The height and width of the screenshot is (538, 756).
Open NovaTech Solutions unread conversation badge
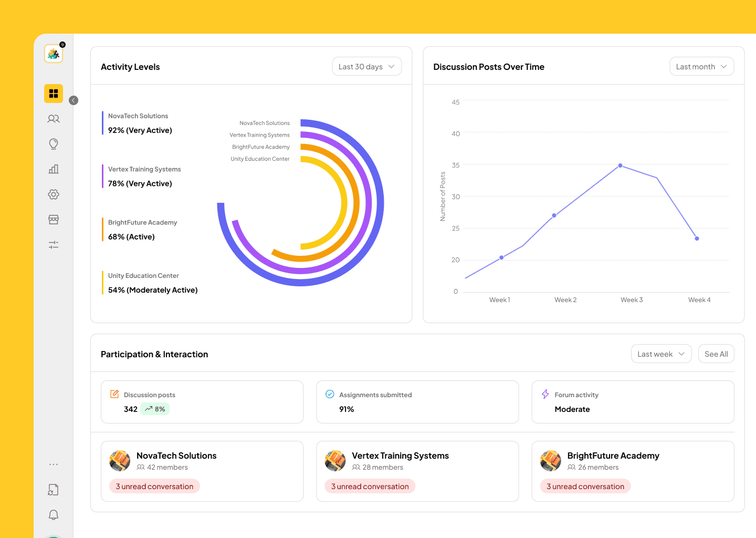pyautogui.click(x=154, y=487)
